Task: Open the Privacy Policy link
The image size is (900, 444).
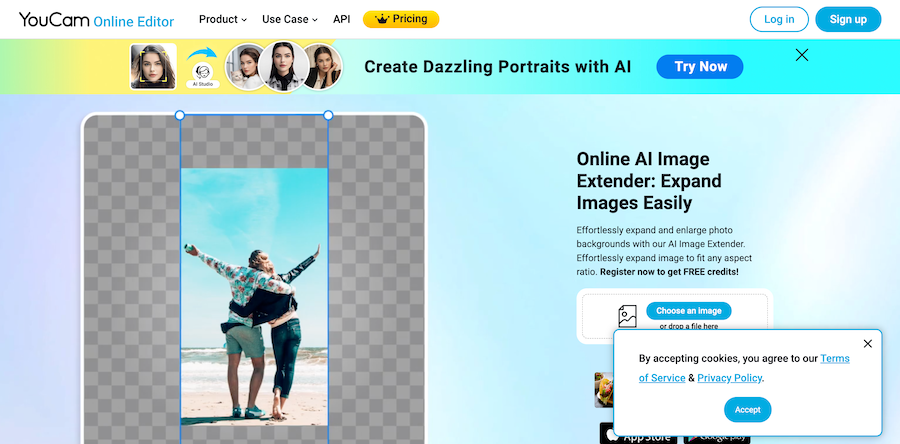Action: point(730,378)
